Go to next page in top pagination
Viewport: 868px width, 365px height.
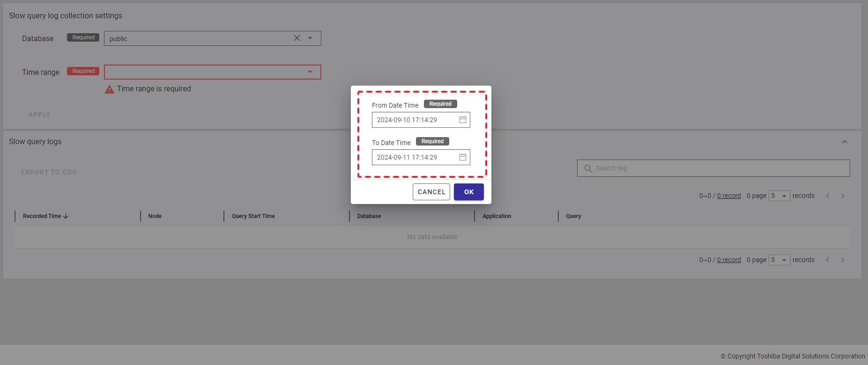click(843, 196)
